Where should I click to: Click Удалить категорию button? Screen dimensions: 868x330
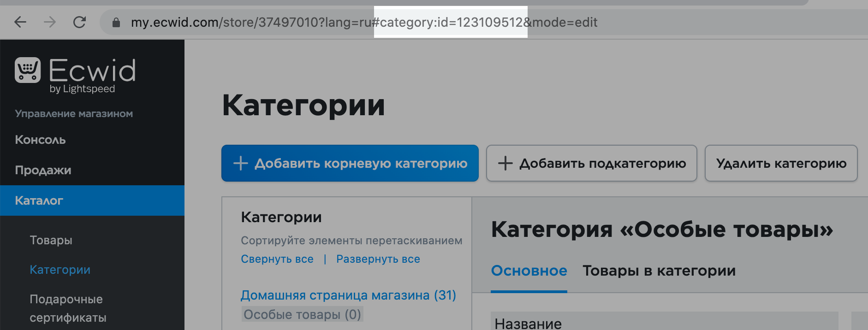781,163
